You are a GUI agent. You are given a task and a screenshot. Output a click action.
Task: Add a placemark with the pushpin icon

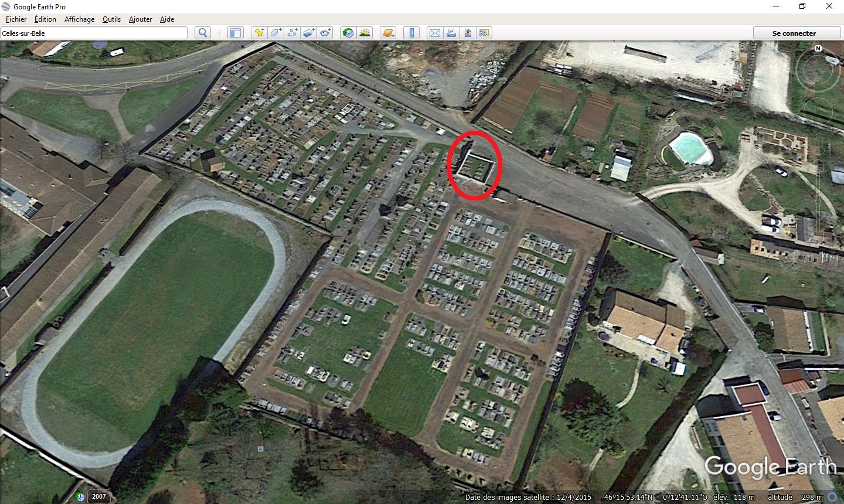258,33
